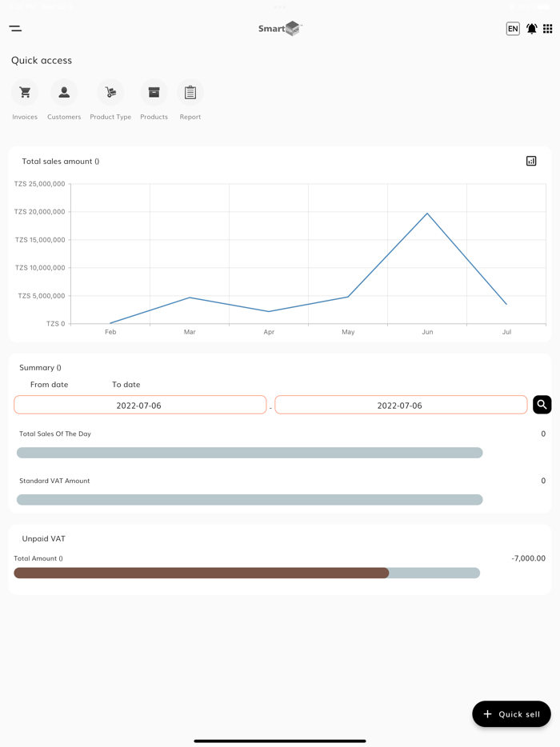This screenshot has height=747, width=560.
Task: Click the Total Sales Of The Day bar
Action: click(x=250, y=453)
